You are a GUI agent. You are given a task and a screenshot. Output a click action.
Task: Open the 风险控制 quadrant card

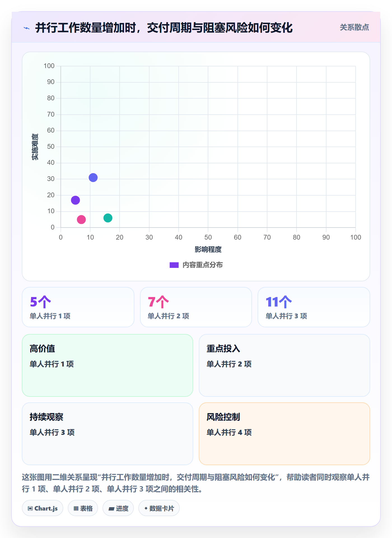[x=284, y=434]
